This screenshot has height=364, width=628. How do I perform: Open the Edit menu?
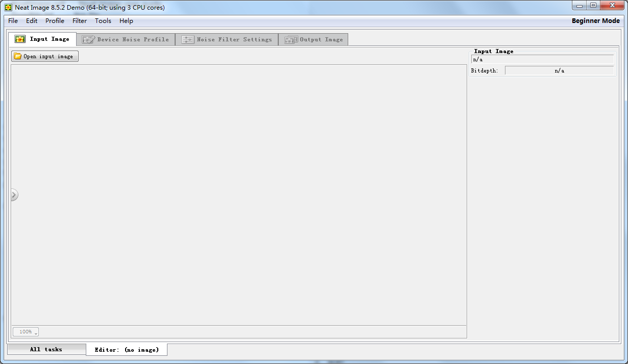click(32, 21)
